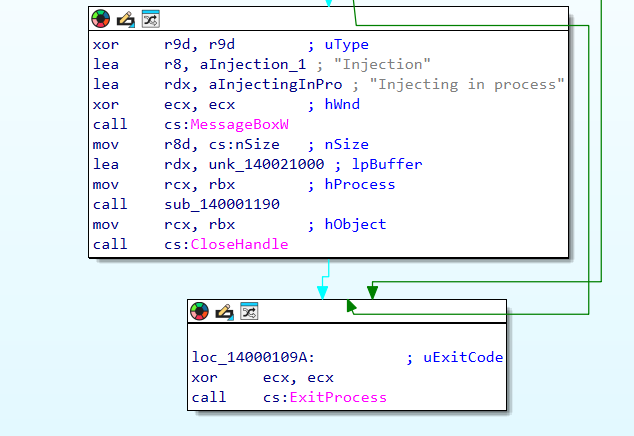Click the pencil edit icon on the ExitProcess block
Screen dimensions: 634x436
225,311
